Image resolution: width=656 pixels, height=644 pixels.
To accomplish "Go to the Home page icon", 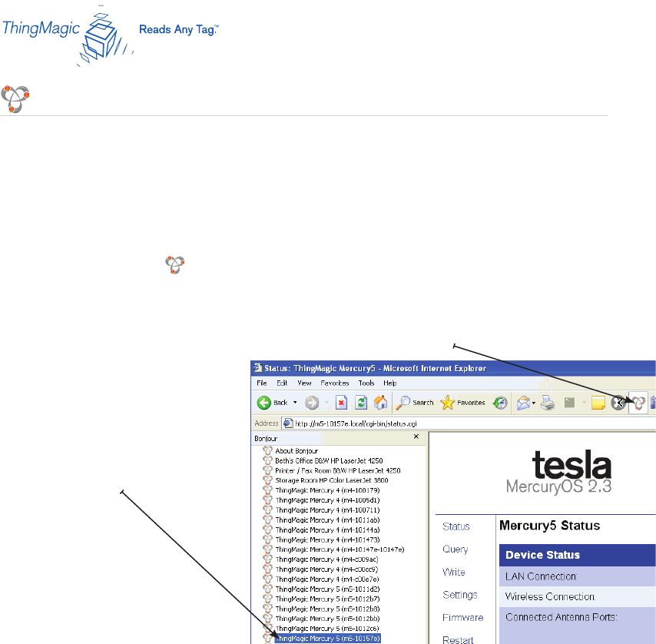I will point(380,403).
